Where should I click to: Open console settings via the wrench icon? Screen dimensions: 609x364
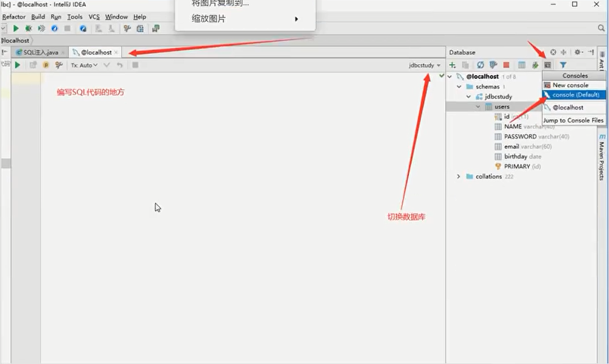tap(59, 65)
